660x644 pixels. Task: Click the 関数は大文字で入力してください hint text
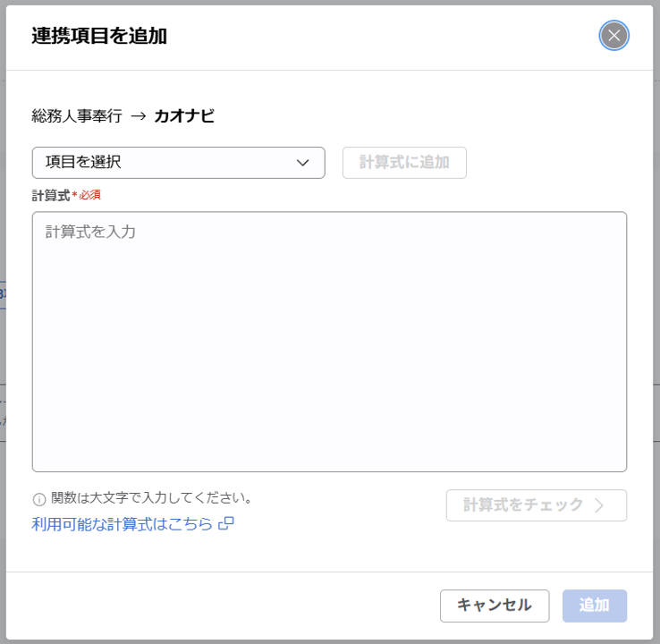[x=151, y=498]
